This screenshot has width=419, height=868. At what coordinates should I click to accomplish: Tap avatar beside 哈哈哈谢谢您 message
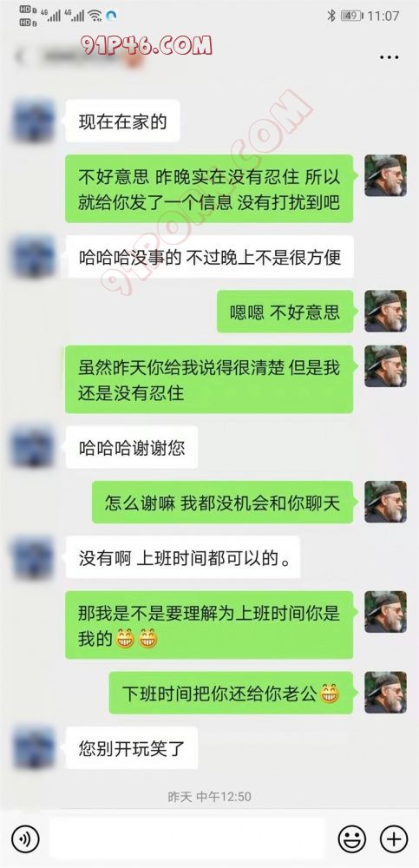pos(33,447)
